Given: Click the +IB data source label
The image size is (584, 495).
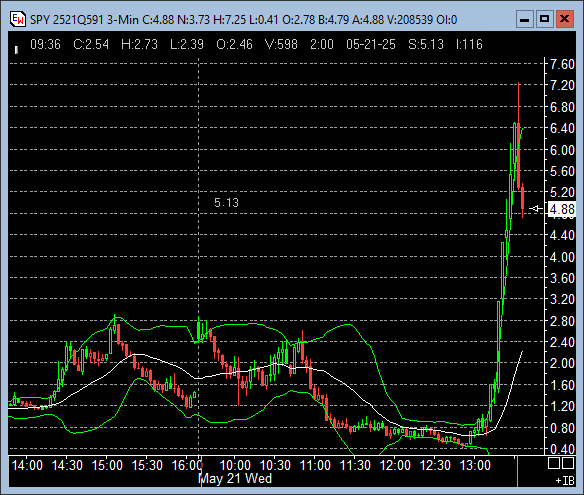Looking at the screenshot, I should pos(565,481).
